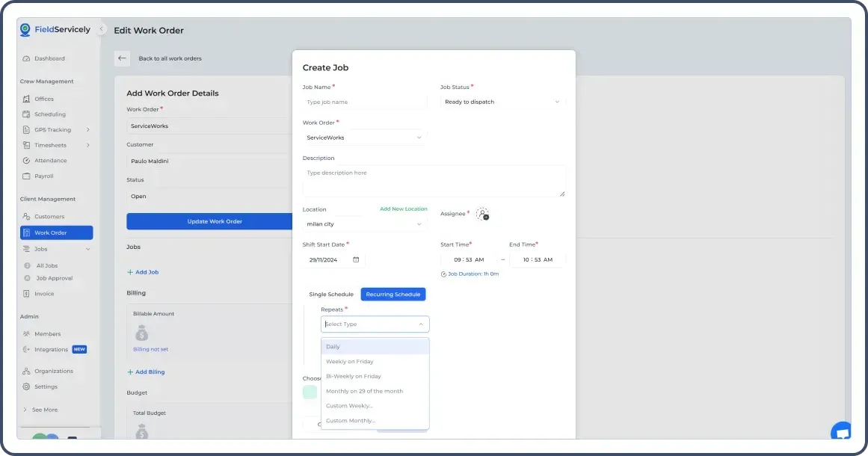The width and height of the screenshot is (868, 456).
Task: Open the Job Status dropdown showing Ready to dispatch
Action: (x=501, y=102)
